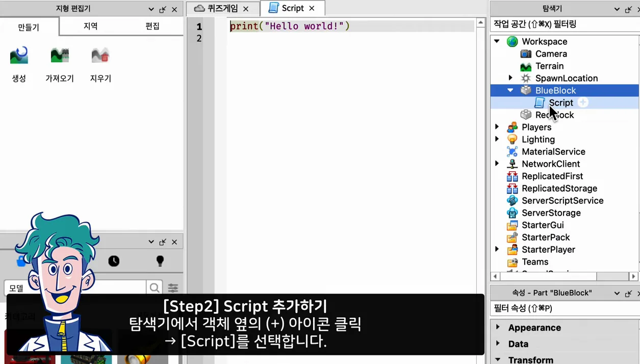Click the properties filter field

tap(565, 308)
